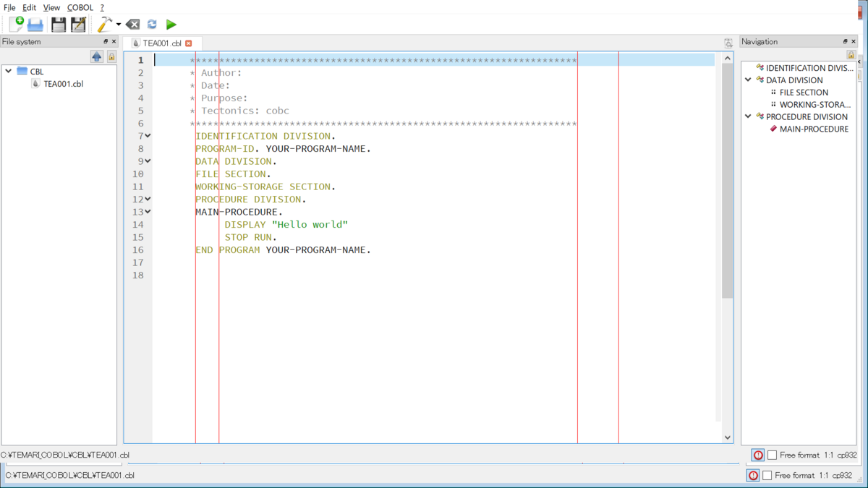This screenshot has width=868, height=488.
Task: Toggle the File system panel lock icon
Action: 111,56
